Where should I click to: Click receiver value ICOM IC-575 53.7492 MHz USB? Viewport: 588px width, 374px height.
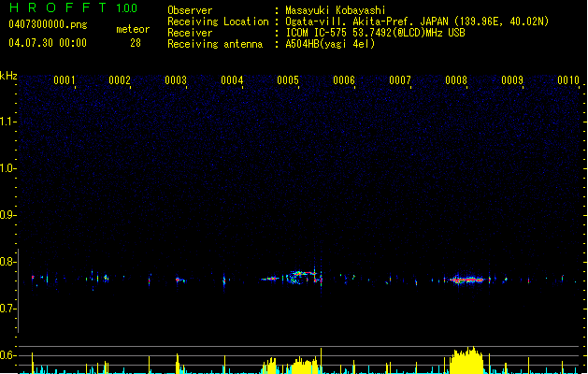[375, 33]
